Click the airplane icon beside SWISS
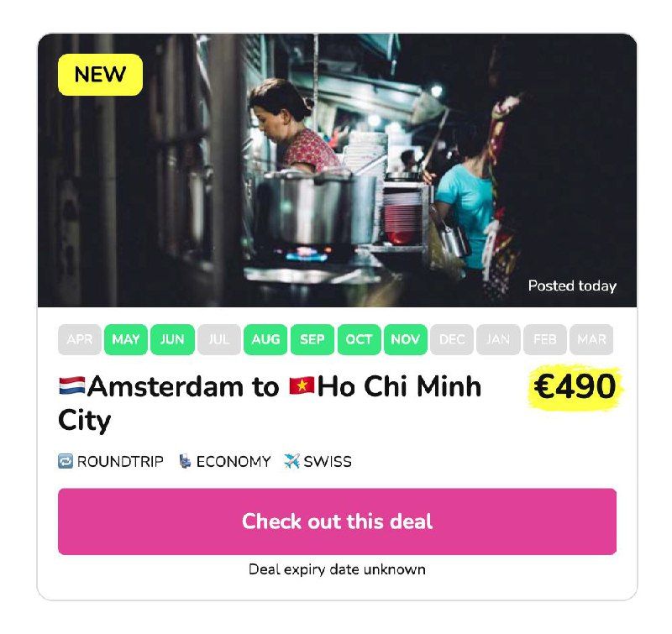 (291, 461)
